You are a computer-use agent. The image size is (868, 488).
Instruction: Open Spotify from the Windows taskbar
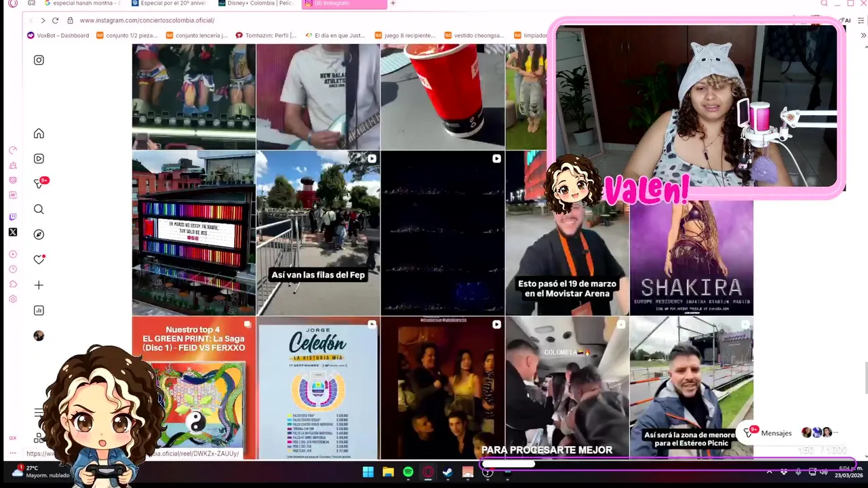[x=408, y=472]
